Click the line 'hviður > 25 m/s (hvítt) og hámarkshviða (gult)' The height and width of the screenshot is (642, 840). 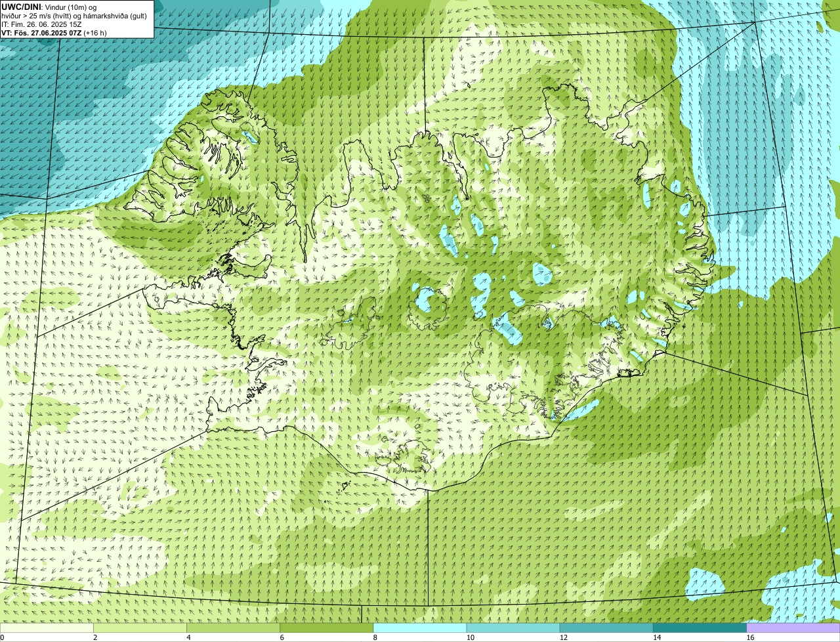tap(74, 16)
